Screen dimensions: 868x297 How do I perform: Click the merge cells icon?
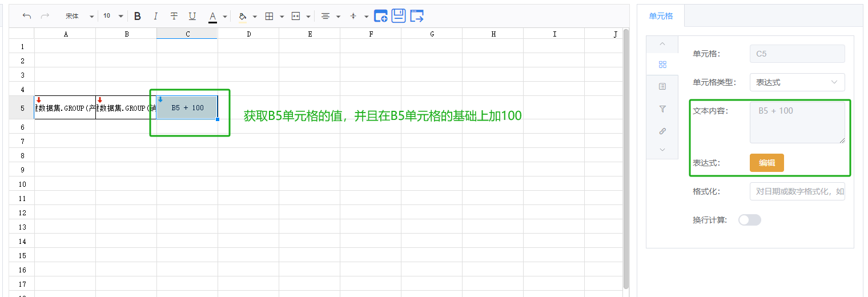coord(296,16)
